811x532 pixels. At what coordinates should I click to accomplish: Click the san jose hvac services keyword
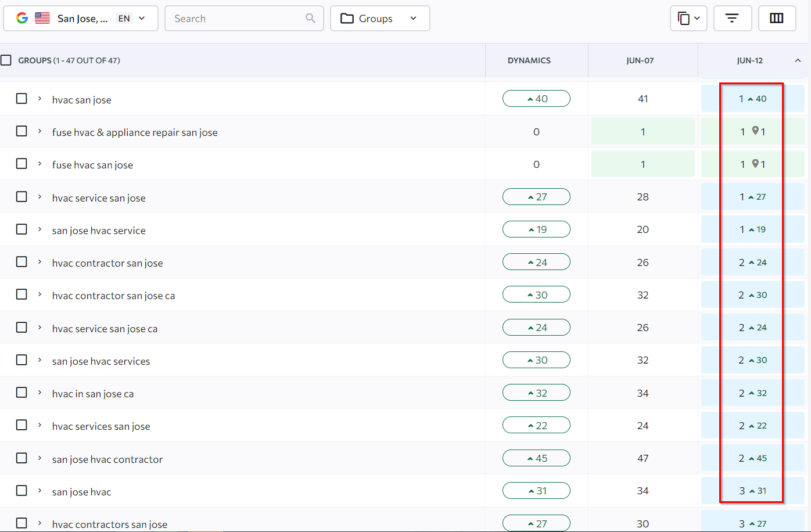[x=101, y=361]
